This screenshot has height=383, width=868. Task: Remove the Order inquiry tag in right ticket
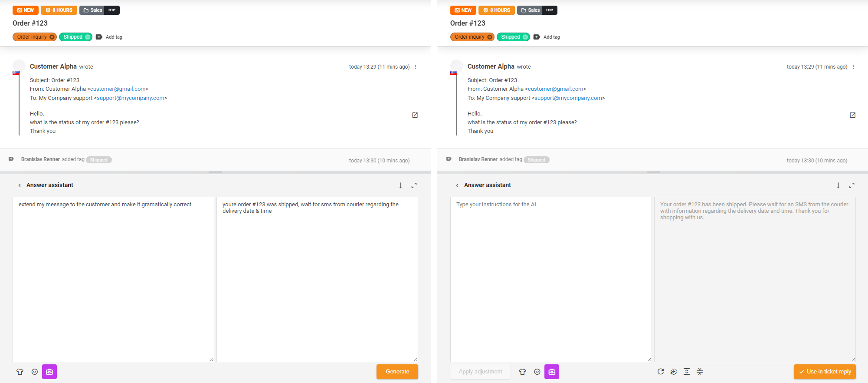pos(490,37)
